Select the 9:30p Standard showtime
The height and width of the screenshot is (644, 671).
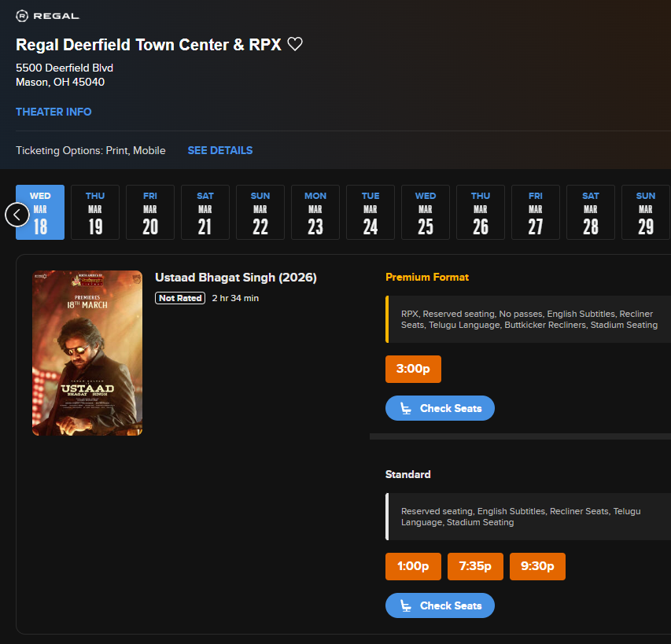pyautogui.click(x=537, y=566)
